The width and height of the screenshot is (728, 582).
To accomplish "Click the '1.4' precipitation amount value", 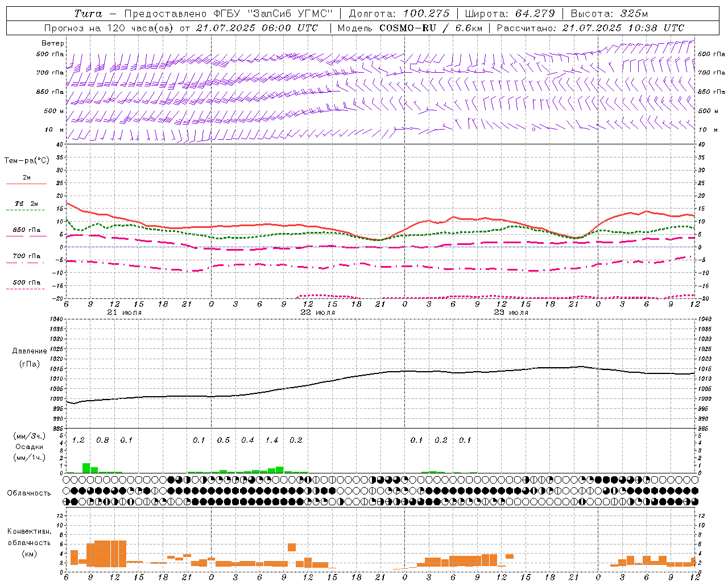I will [x=272, y=440].
